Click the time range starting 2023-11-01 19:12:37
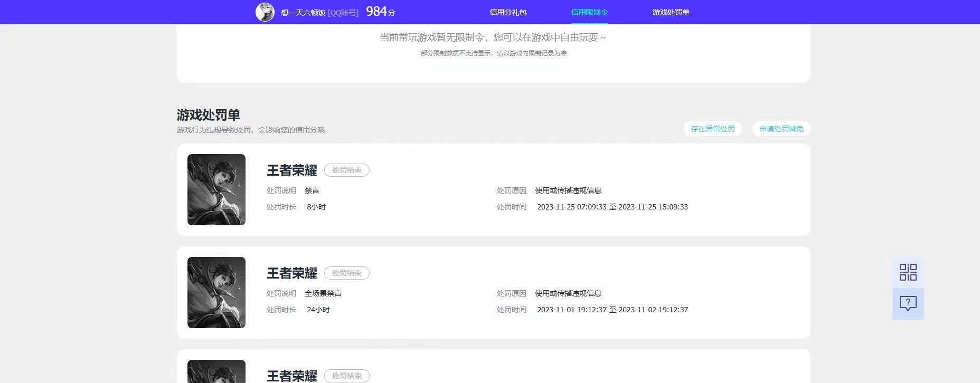 [x=612, y=310]
